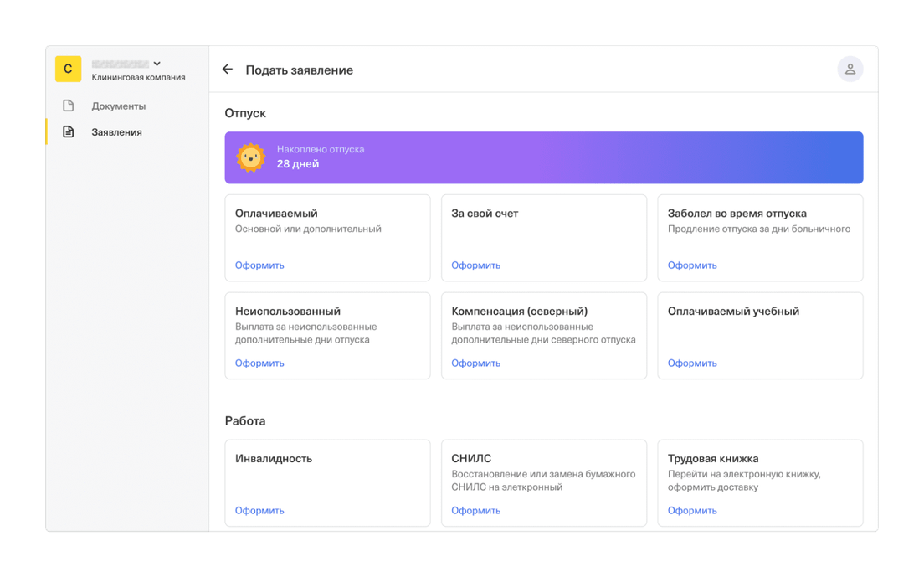924x577 pixels.
Task: Click the Заболел во время отпуска title
Action: [x=737, y=214]
